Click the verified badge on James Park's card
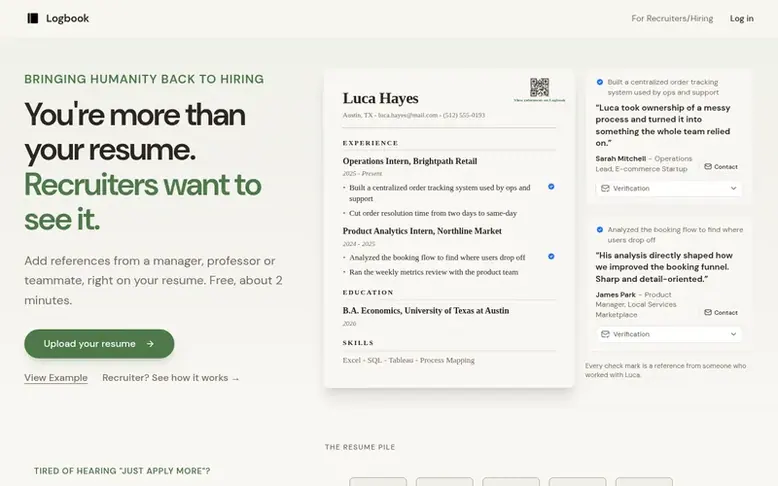 click(x=600, y=229)
